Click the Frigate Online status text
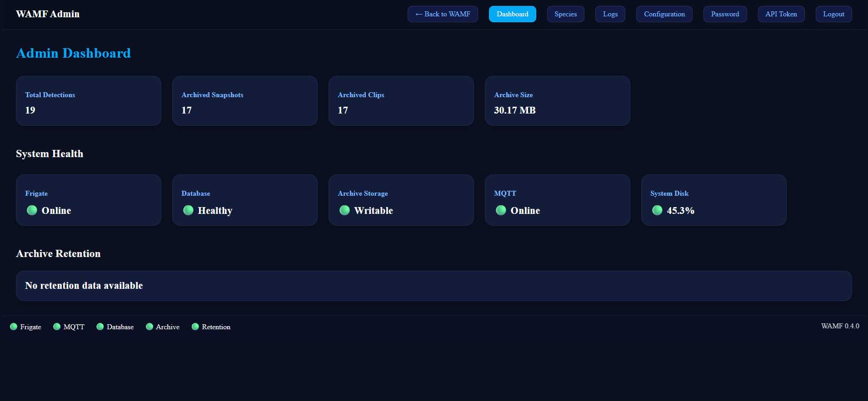Screen dimensions: 868x401 coord(56,210)
